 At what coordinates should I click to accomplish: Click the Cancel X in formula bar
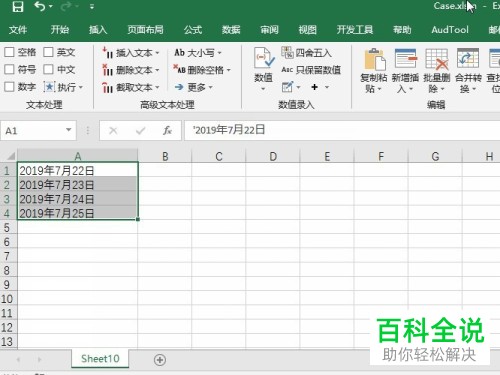pyautogui.click(x=113, y=131)
